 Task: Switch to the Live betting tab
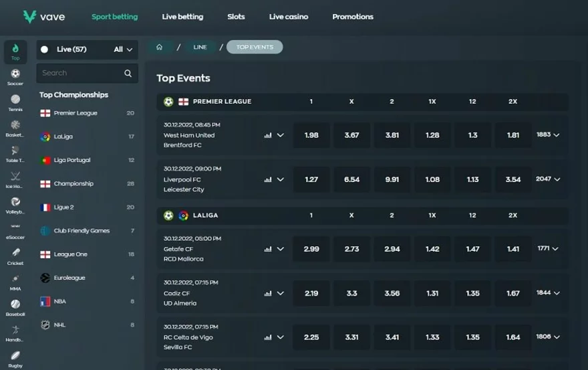pyautogui.click(x=182, y=17)
